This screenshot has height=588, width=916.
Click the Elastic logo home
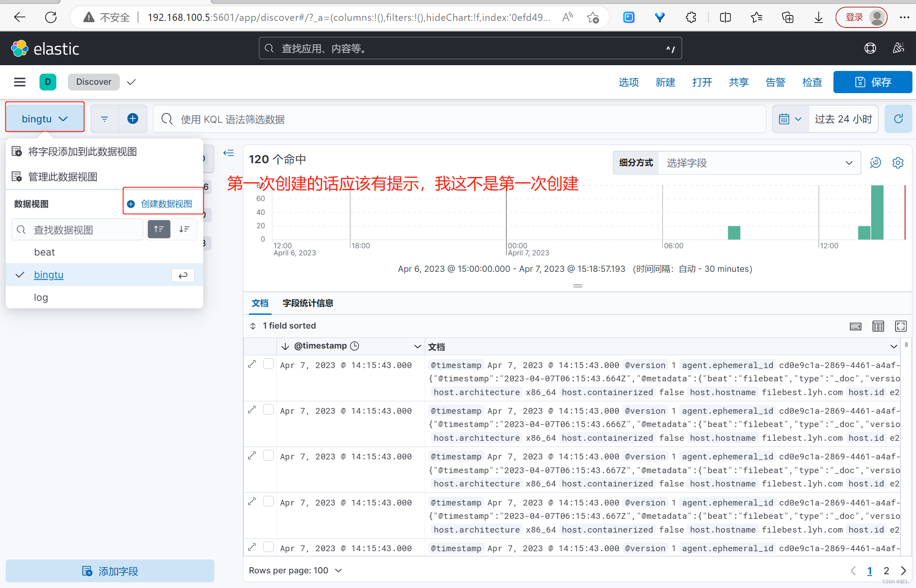(x=45, y=48)
